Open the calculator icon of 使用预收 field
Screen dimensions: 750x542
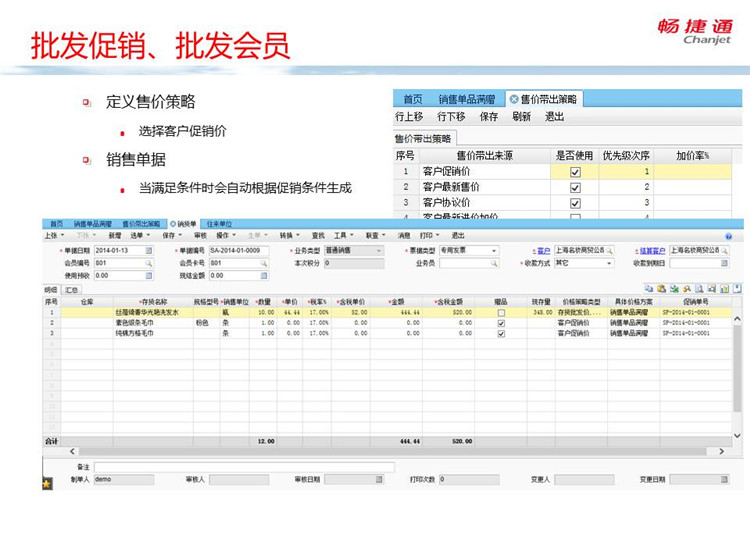click(x=149, y=276)
